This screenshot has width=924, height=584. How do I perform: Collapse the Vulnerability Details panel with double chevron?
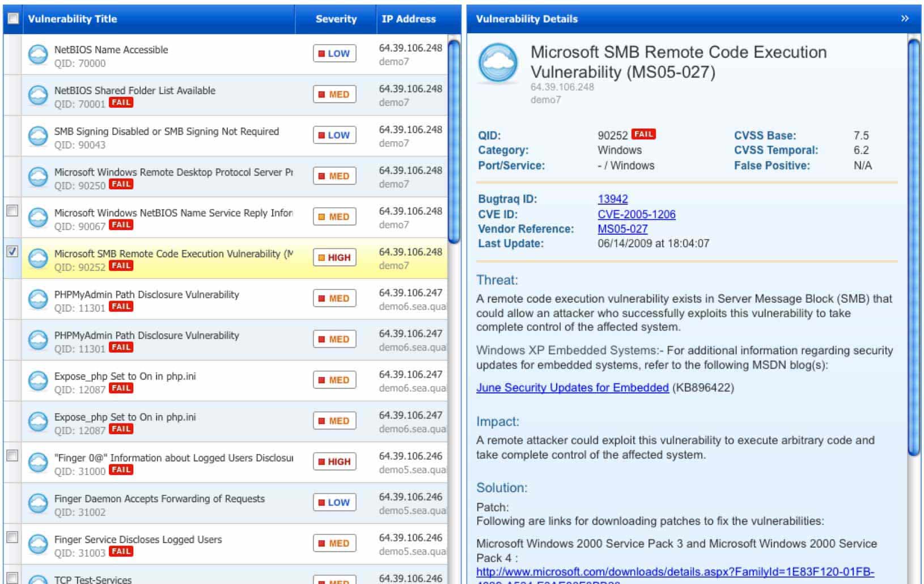pyautogui.click(x=905, y=19)
